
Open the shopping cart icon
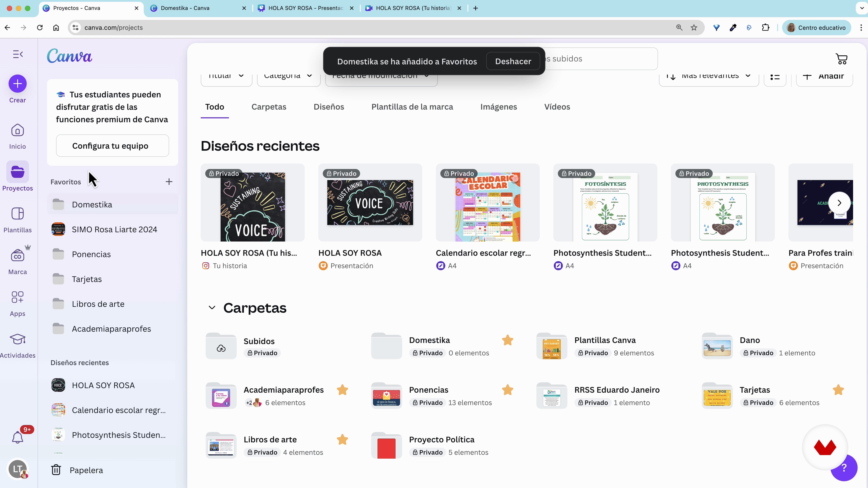841,59
